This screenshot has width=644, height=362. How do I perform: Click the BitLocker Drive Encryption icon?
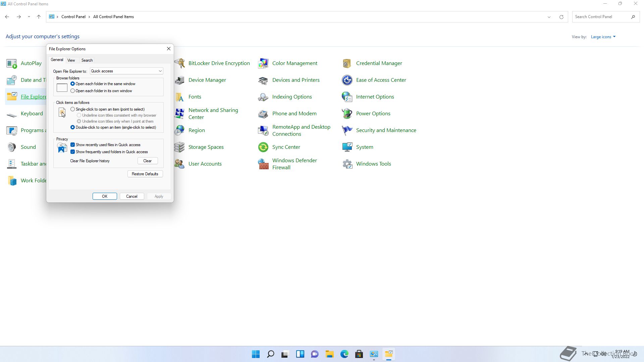[x=179, y=63]
